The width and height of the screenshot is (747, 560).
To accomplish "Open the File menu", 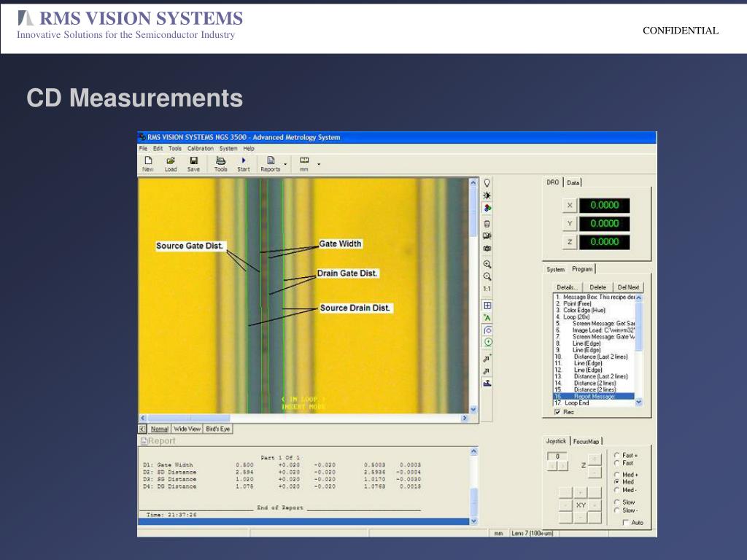I will click(144, 149).
